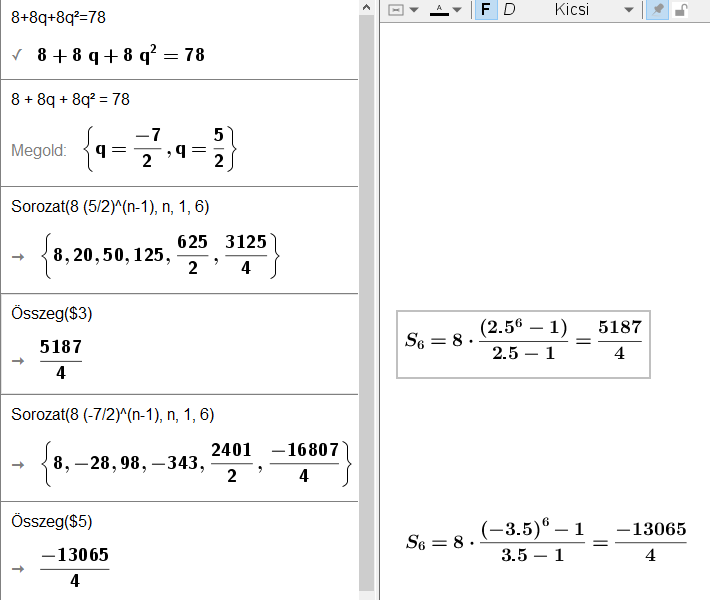This screenshot has width=710, height=600.
Task: Open the background color dropdown arrow
Action: 413,10
